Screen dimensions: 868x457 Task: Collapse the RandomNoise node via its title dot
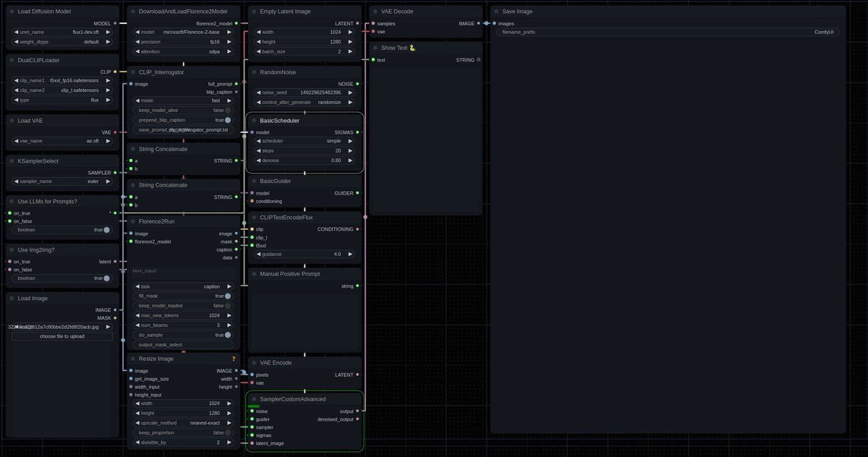point(254,72)
